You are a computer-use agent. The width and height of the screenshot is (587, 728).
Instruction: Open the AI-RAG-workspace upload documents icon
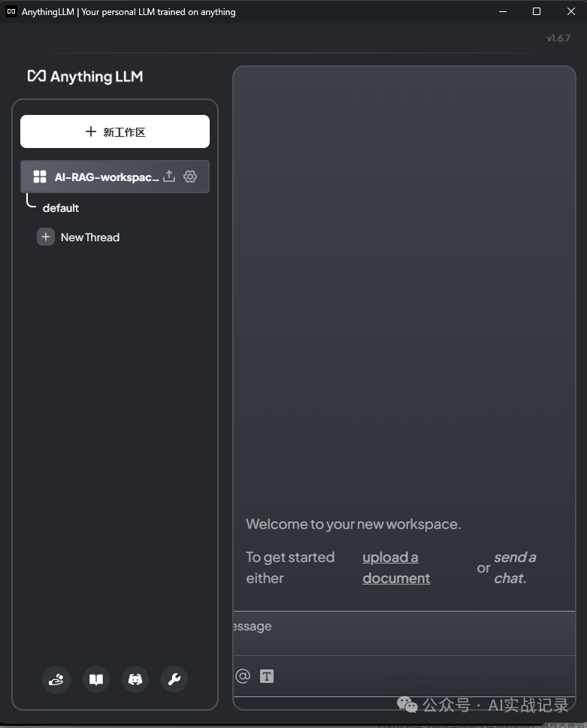pyautogui.click(x=170, y=177)
